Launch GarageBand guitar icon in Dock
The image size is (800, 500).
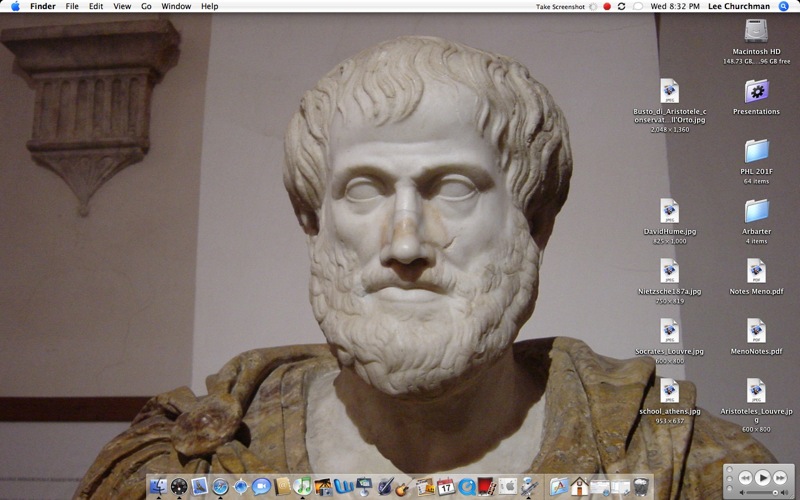(403, 486)
